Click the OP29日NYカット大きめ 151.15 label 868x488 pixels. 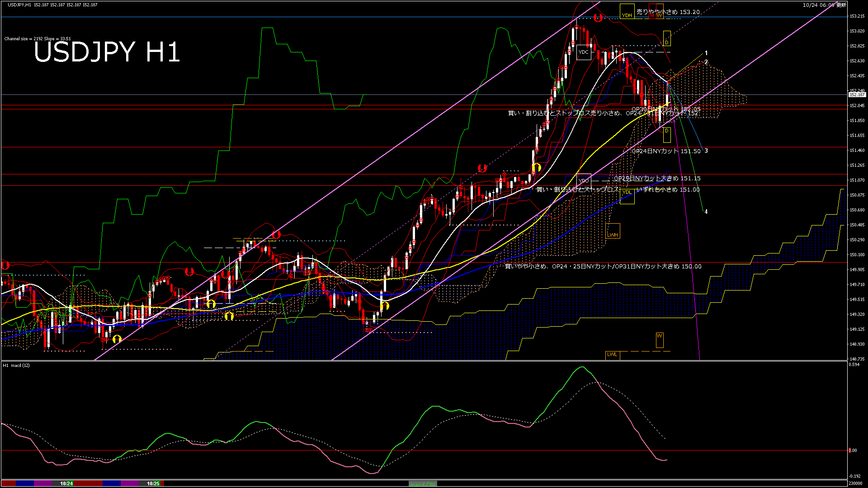pyautogui.click(x=657, y=178)
